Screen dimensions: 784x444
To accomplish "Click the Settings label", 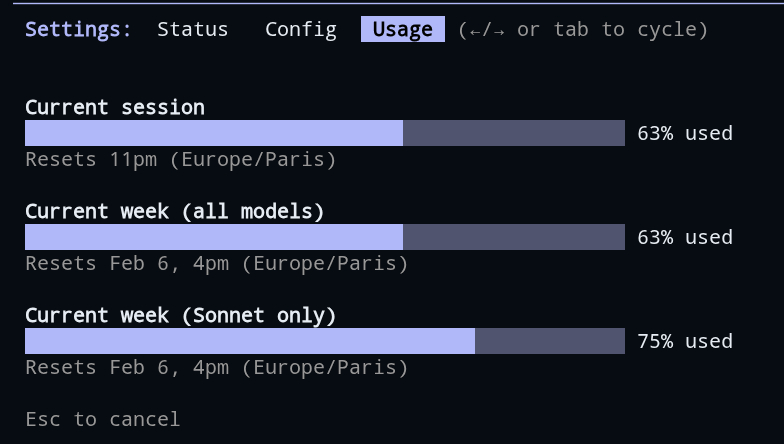I will [78, 29].
